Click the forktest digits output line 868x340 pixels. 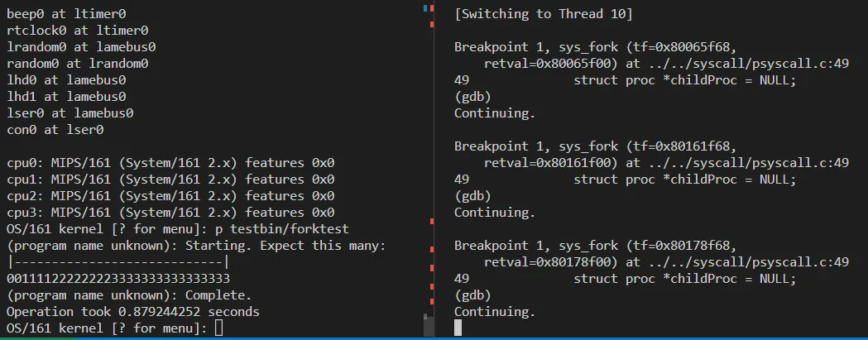point(117,279)
